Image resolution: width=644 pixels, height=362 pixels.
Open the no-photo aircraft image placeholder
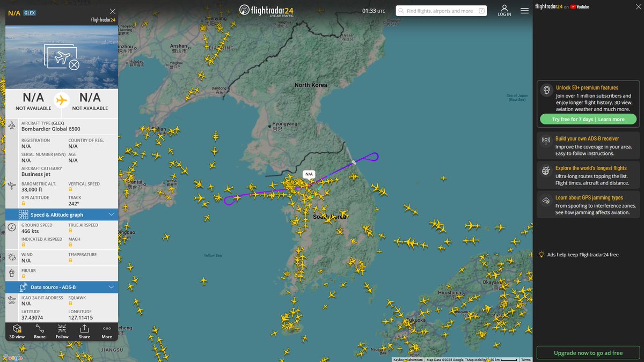[62, 57]
